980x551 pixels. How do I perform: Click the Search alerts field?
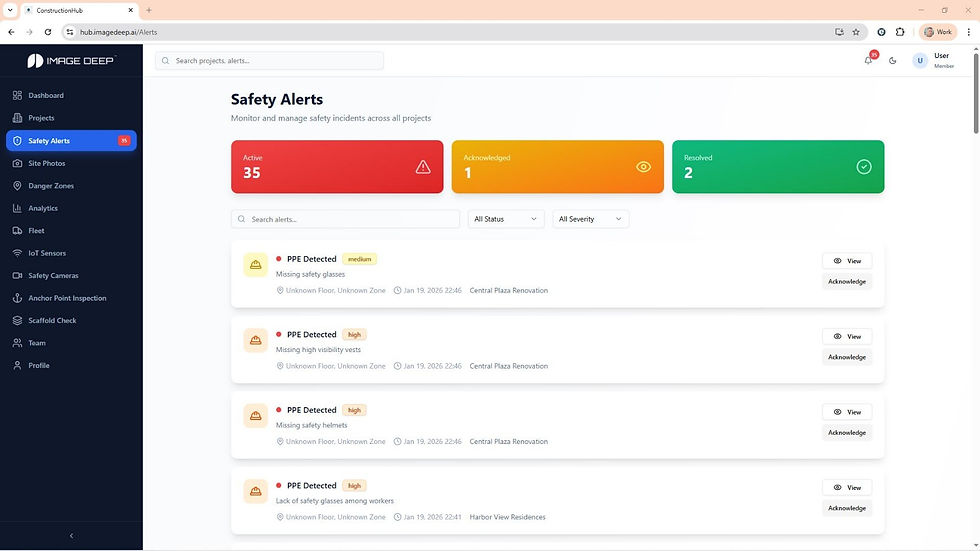346,219
